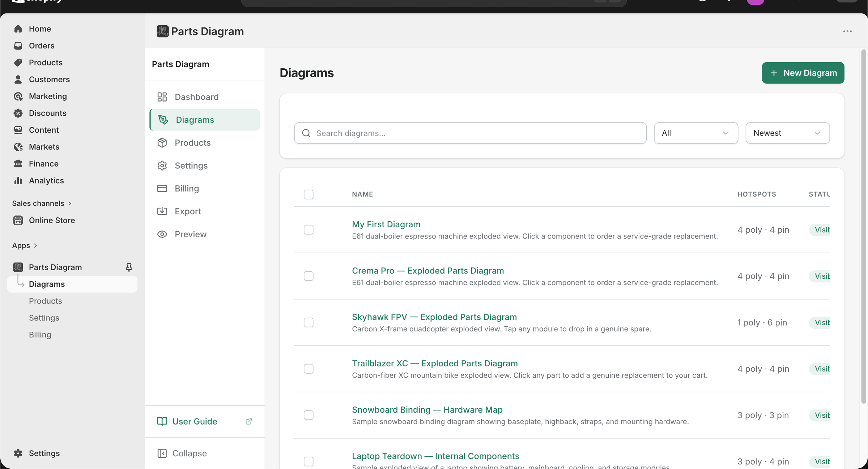The height and width of the screenshot is (469, 868).
Task: Go to Dashboard in the app menu
Action: (205, 97)
